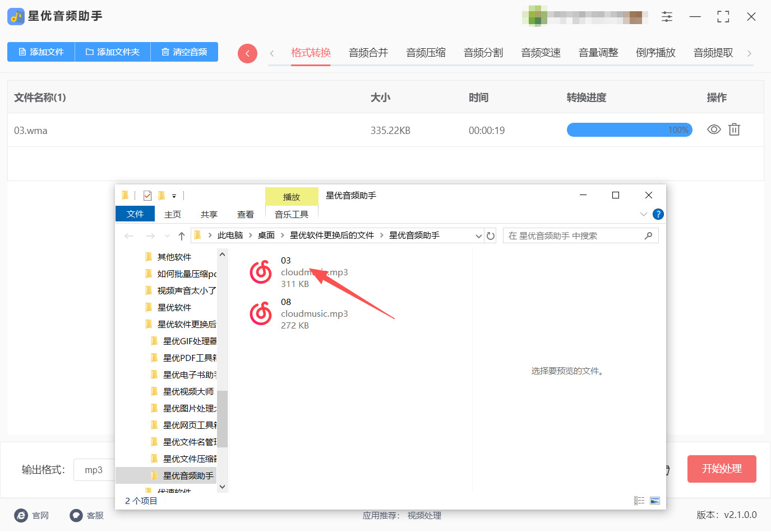The height and width of the screenshot is (532, 771).
Task: Click the Explorer back arrow
Action: click(129, 236)
